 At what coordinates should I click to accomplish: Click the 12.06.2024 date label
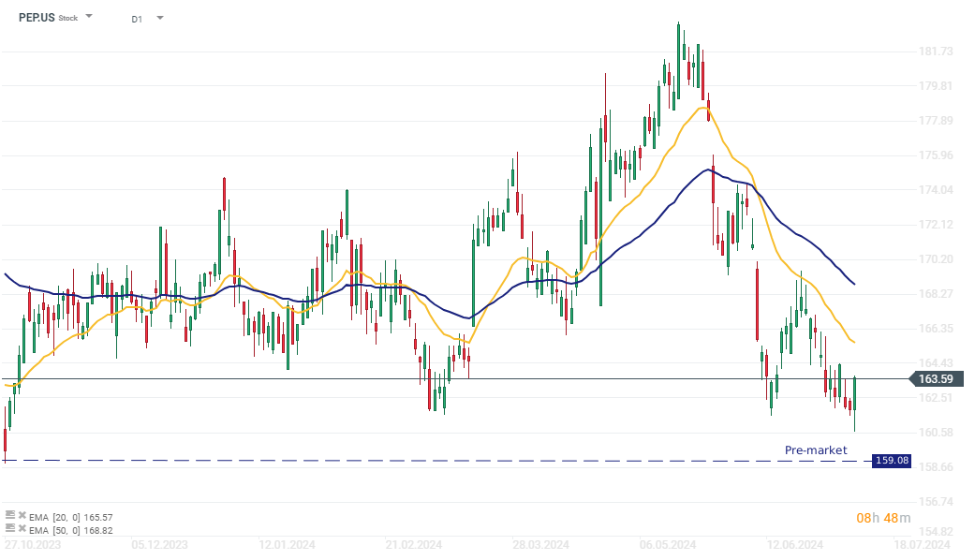coord(794,545)
